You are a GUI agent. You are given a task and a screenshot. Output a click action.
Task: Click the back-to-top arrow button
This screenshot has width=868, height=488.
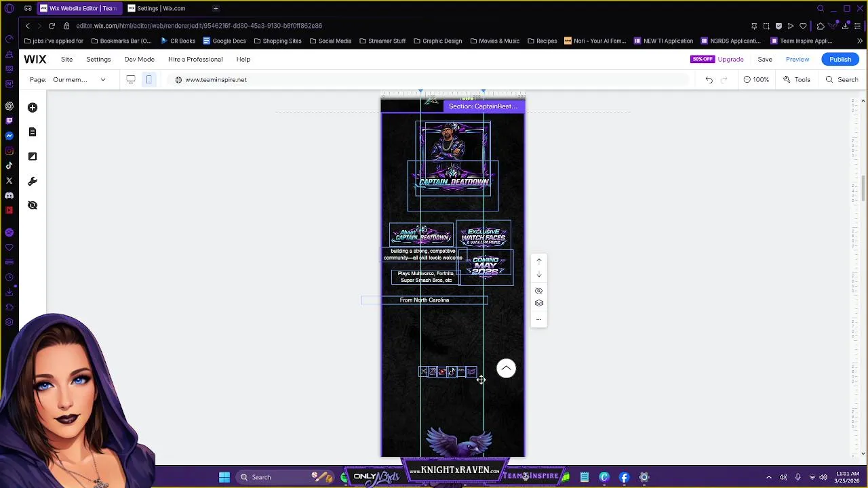506,369
